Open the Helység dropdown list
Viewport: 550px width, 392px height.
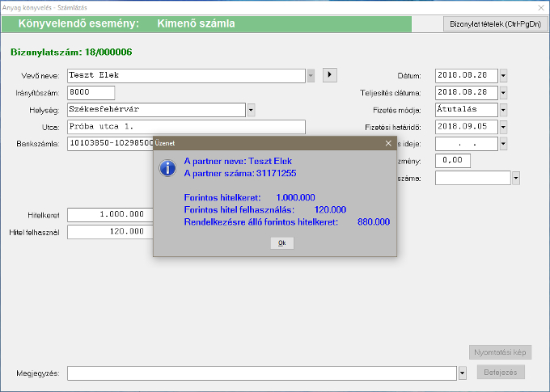point(251,109)
